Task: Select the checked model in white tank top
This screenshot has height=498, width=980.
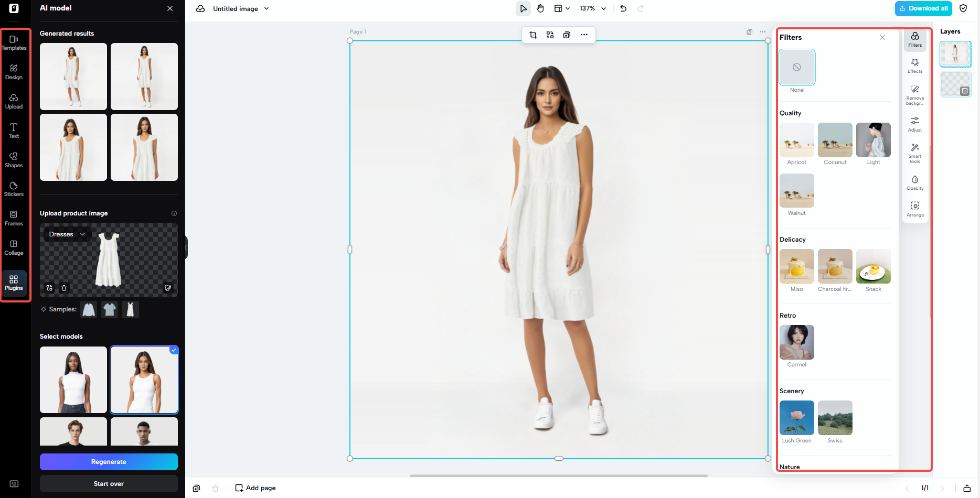Action: tap(144, 380)
